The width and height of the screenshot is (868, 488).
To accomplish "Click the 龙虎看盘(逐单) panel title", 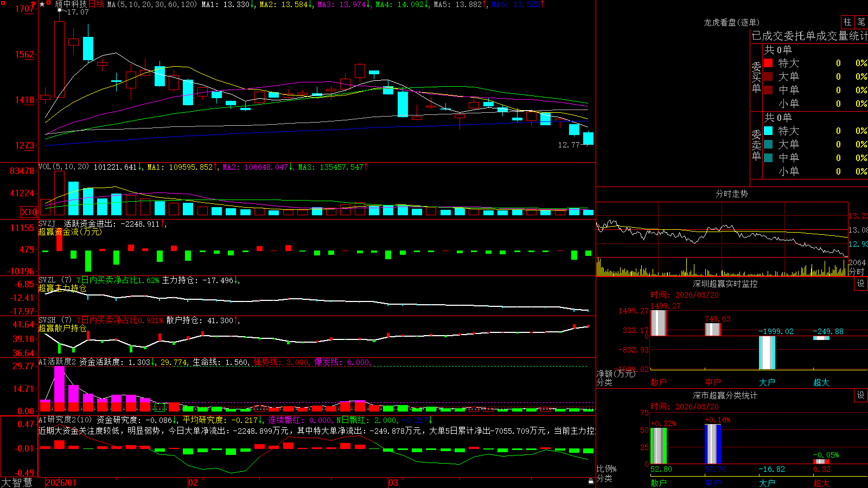I will 731,22.
